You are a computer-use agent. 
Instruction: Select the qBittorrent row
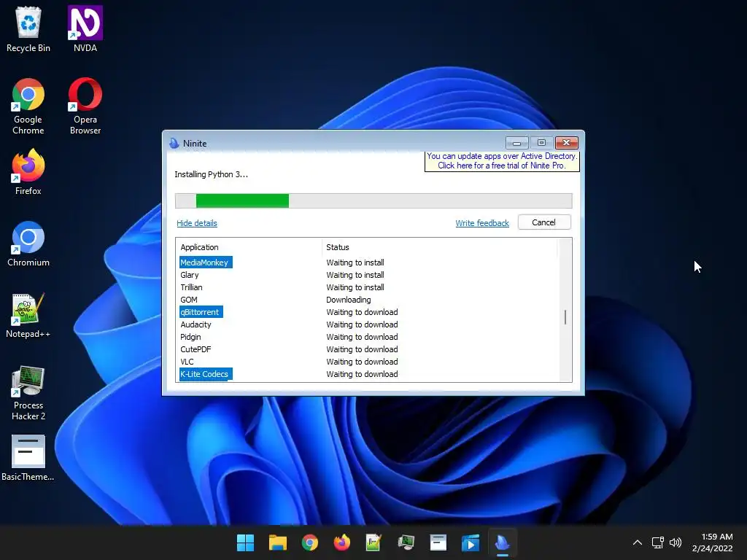[367, 312]
